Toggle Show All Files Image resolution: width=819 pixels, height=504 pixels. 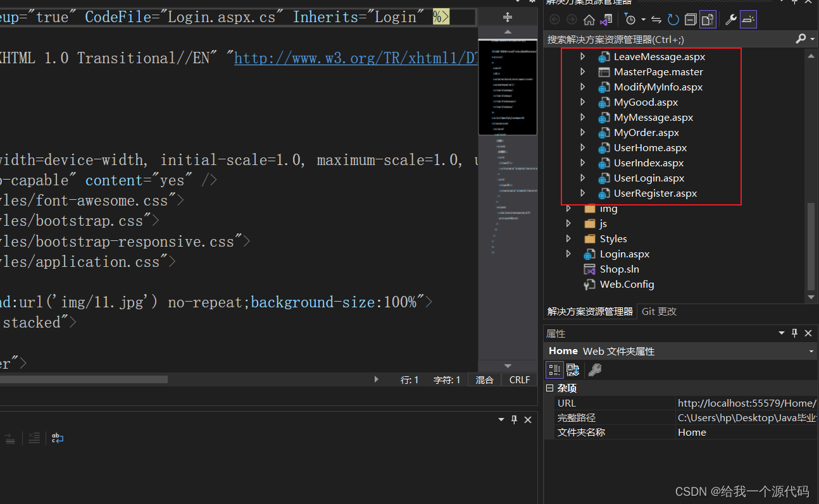coord(708,19)
